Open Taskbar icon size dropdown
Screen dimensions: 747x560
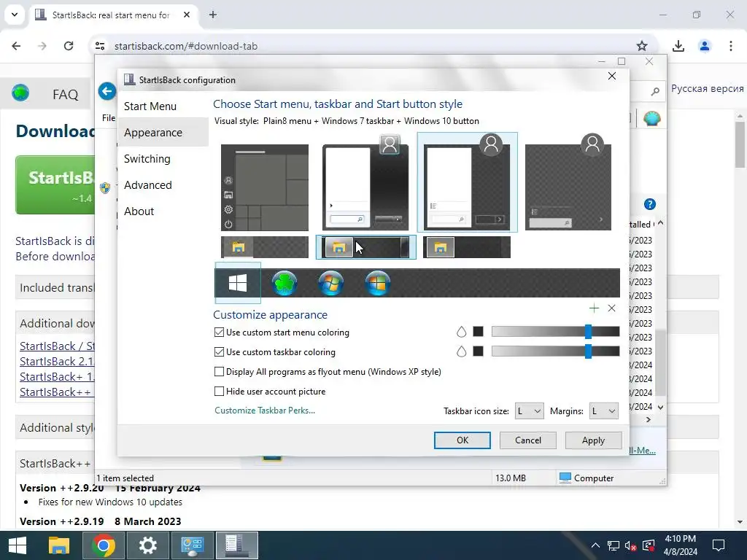pos(530,411)
